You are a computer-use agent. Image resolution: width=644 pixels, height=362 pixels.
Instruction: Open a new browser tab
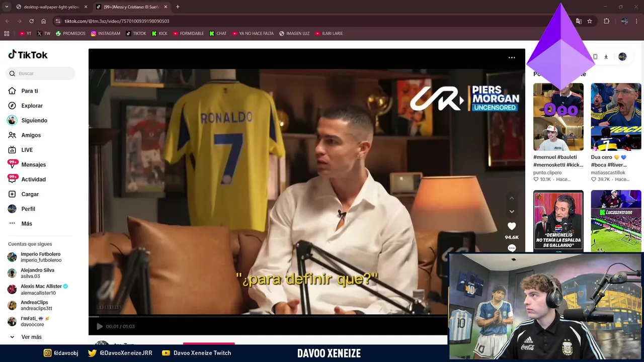(x=178, y=7)
